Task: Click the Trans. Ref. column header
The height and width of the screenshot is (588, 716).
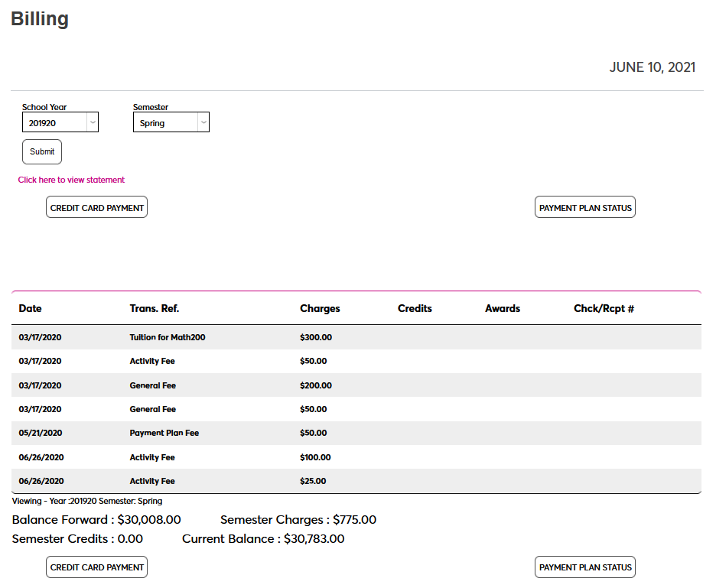Action: [155, 308]
